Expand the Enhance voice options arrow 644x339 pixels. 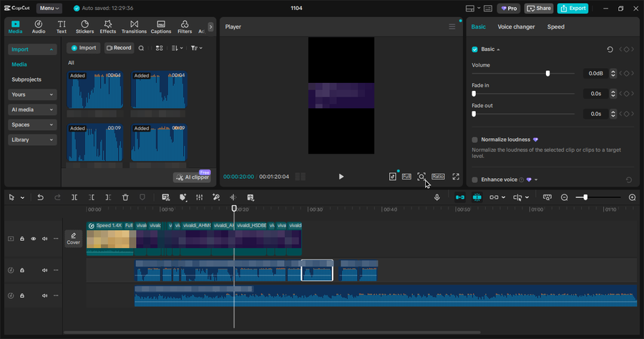tap(536, 180)
